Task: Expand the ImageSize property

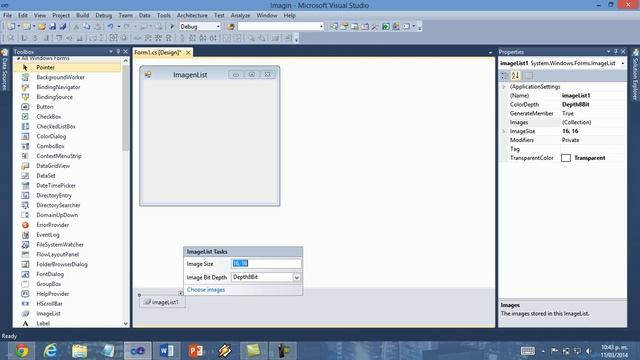Action: [x=504, y=131]
